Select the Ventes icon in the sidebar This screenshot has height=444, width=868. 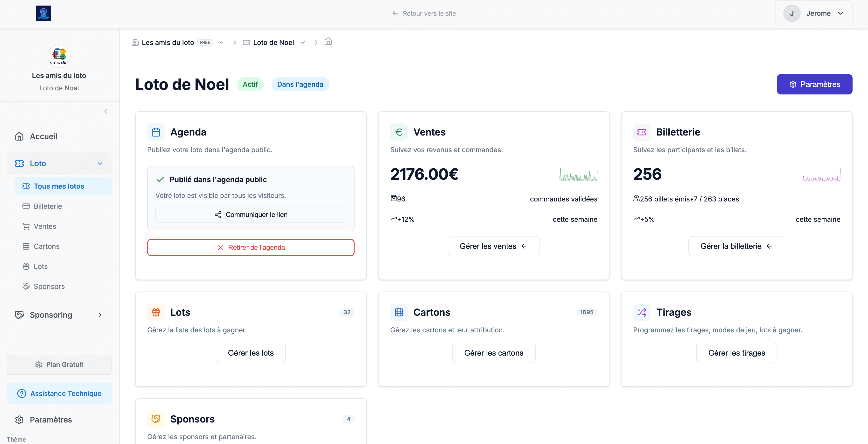26,226
